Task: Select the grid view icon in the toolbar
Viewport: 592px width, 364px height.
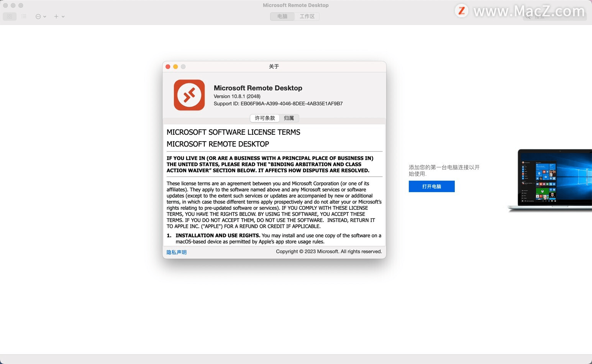Action: coord(9,16)
